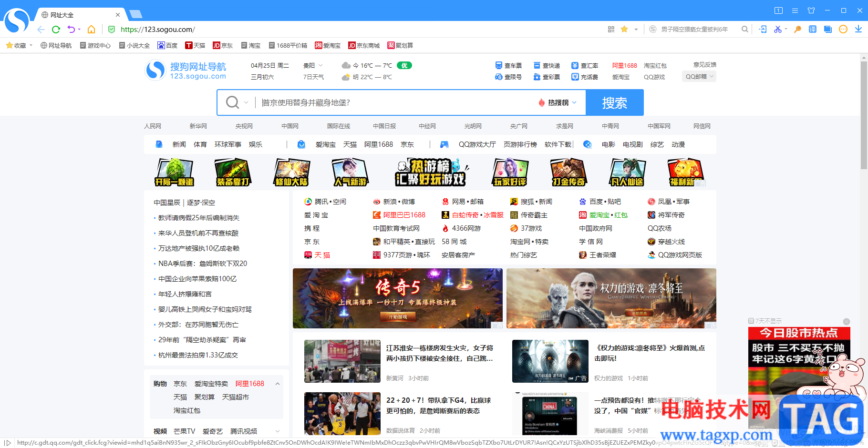Check the 7天不显示 checkbox
The image size is (868, 448).
(x=751, y=321)
